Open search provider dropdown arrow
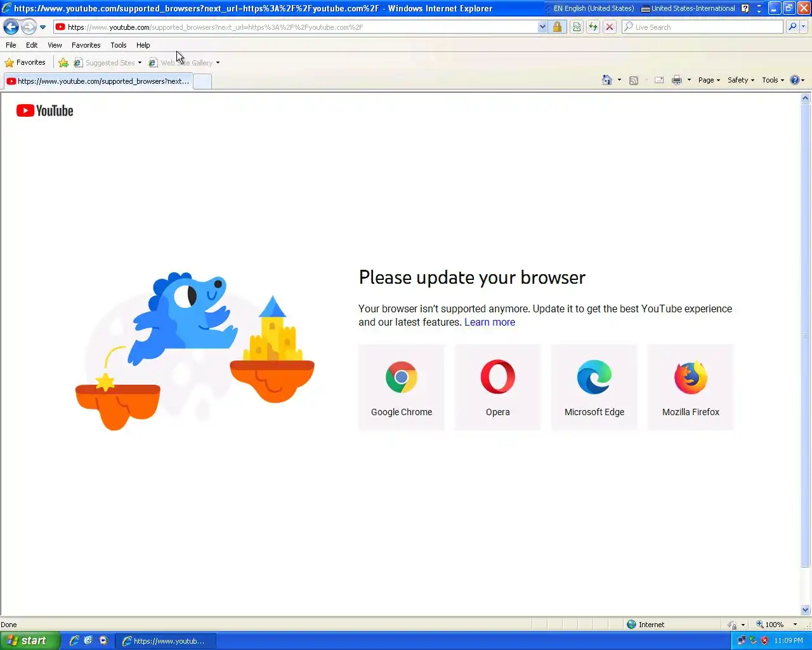 point(804,27)
